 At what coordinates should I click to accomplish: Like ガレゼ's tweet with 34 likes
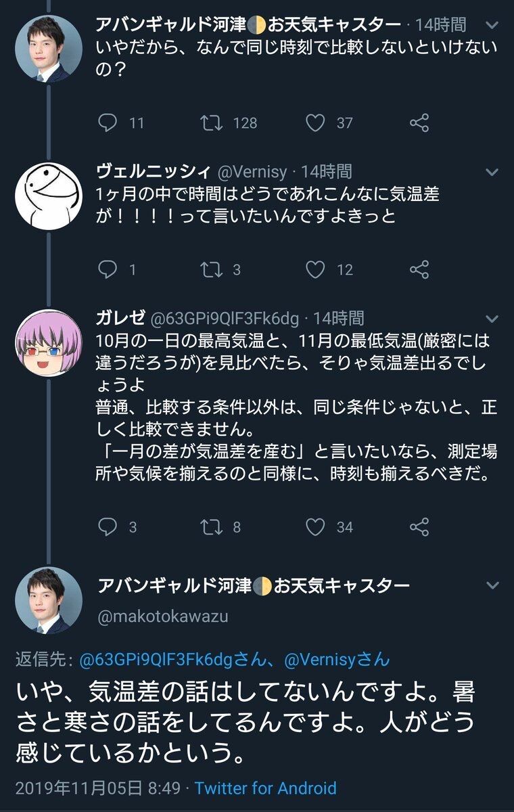tap(315, 526)
